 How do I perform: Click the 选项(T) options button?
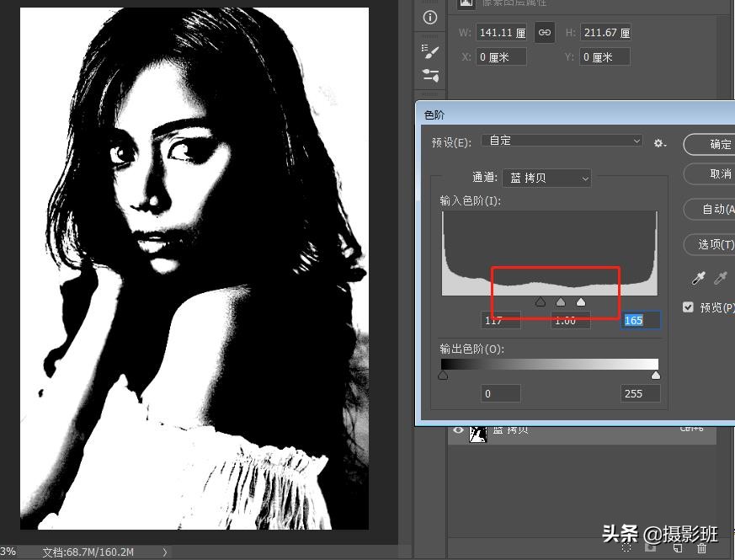point(710,244)
